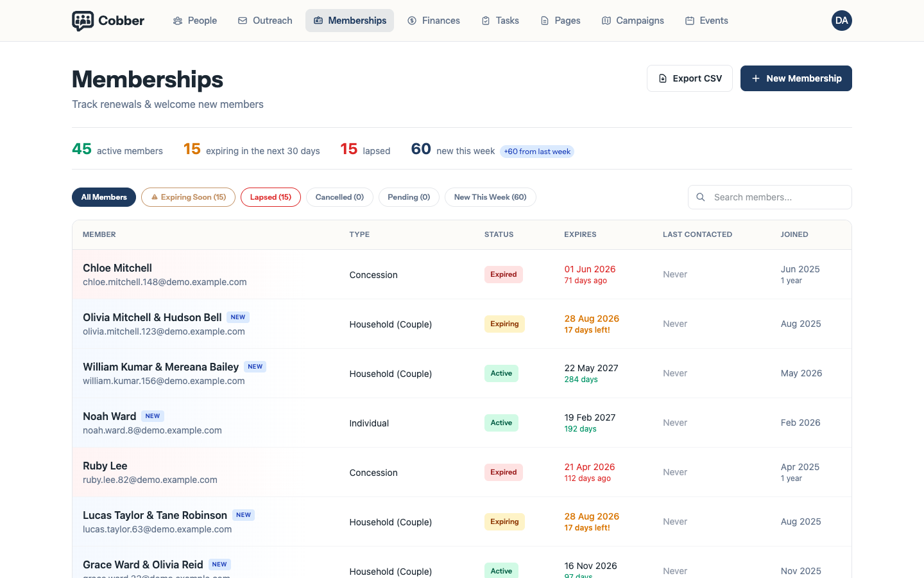Open the DA user avatar menu

click(x=842, y=21)
